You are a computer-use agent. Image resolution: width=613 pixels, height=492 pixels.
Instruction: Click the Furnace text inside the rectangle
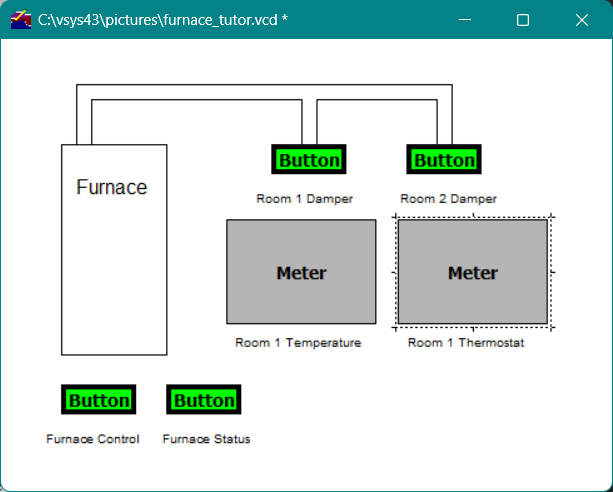click(x=112, y=187)
